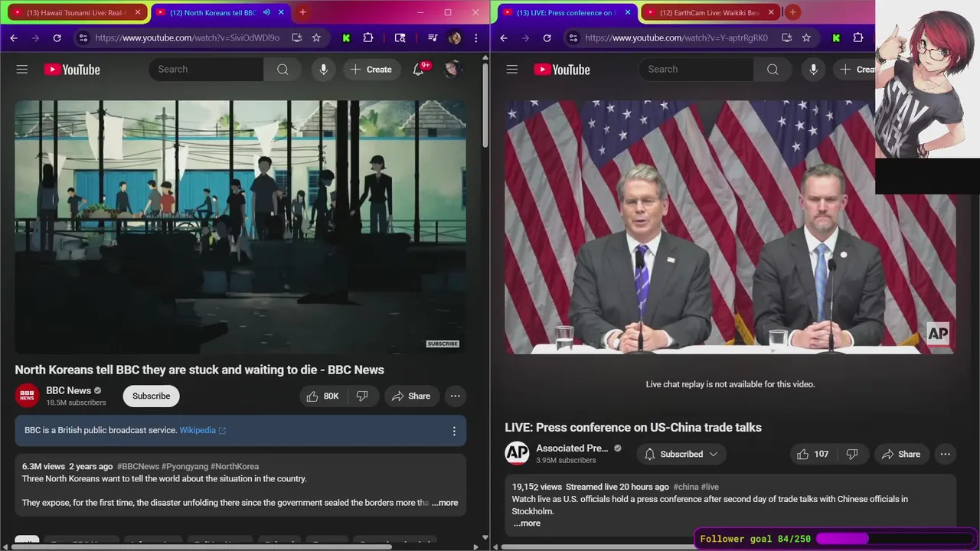The width and height of the screenshot is (980, 551).
Task: Click the #china hashtag
Action: 685,487
